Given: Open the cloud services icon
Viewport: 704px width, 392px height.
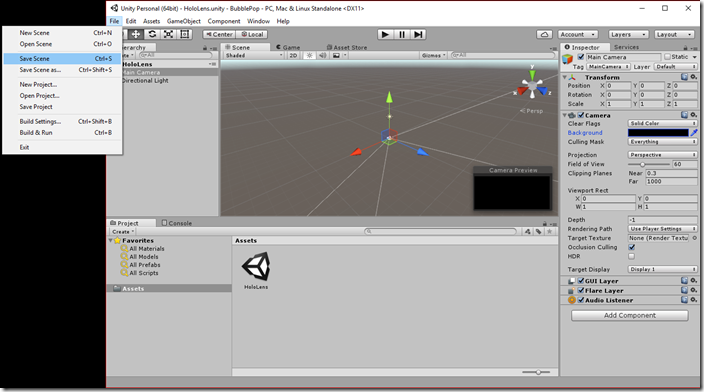Looking at the screenshot, I should [x=544, y=34].
